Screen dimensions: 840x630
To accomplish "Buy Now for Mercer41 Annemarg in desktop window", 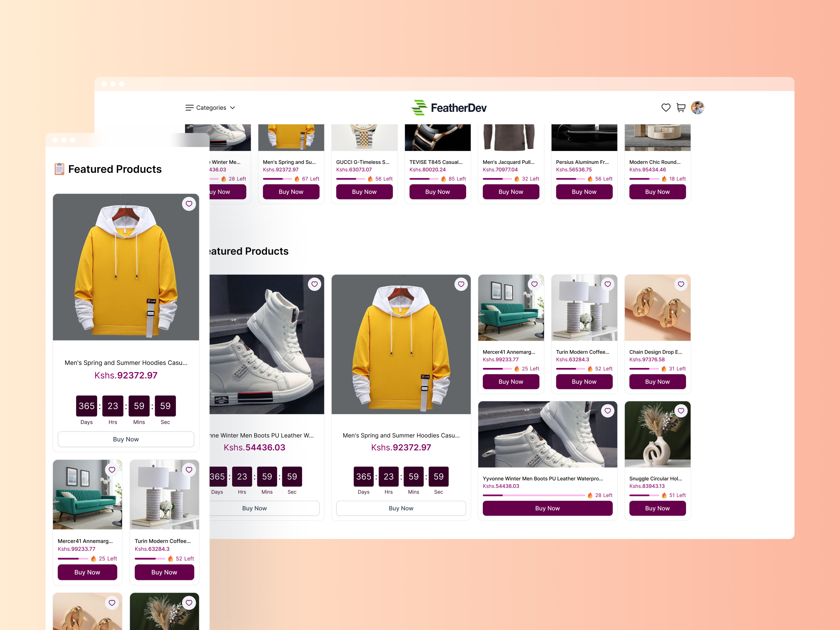I will coord(511,382).
